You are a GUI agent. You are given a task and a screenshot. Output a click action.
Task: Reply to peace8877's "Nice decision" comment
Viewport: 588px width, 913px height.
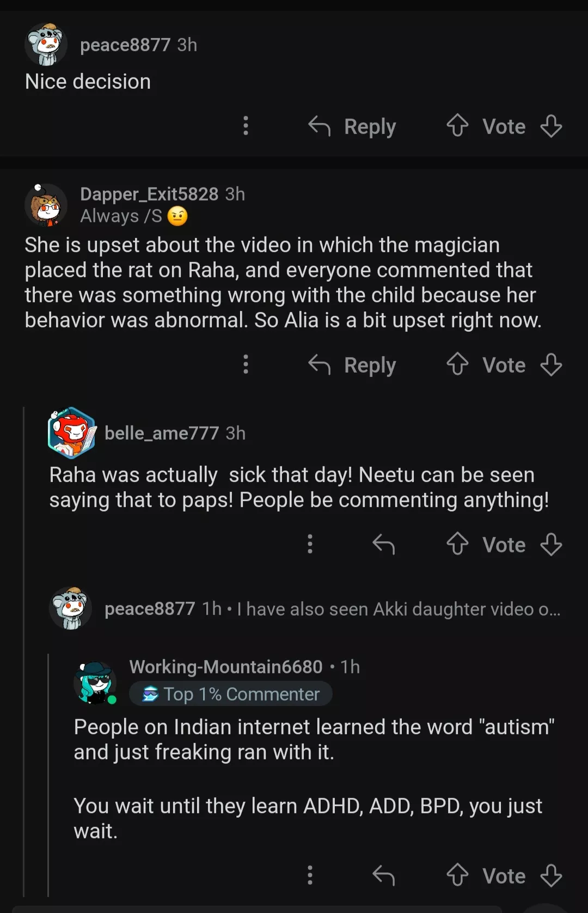coord(352,126)
